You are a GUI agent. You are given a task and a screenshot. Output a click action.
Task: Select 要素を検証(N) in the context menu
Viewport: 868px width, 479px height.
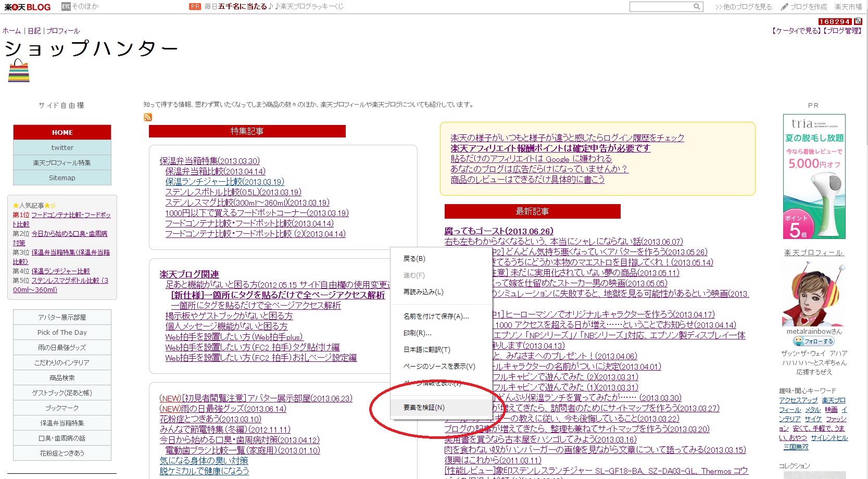[x=424, y=408]
